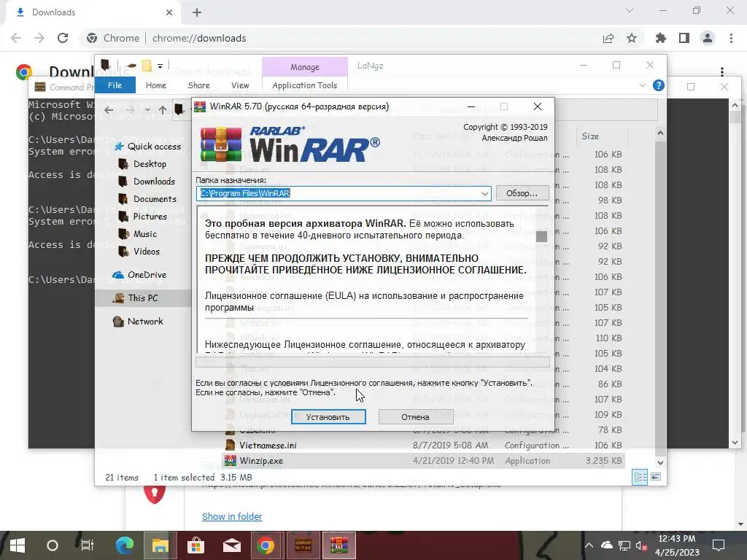Click muted volume tray icon
Screen dimensions: 747x560
pos(642,545)
